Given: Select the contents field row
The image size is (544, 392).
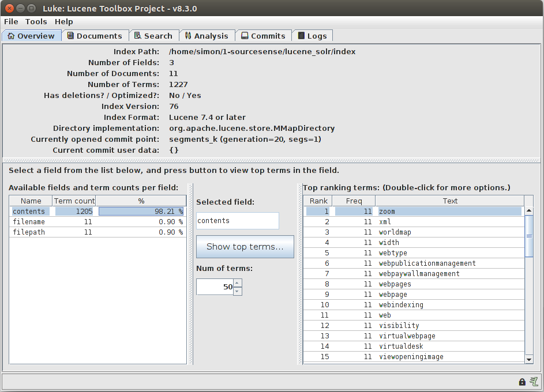Looking at the screenshot, I should [98, 212].
